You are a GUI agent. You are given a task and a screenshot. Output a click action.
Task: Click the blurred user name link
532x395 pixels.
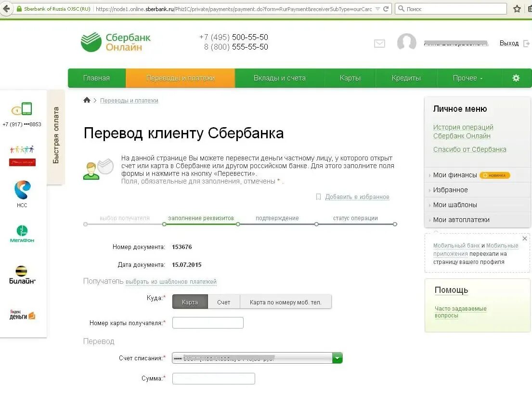[x=456, y=43]
